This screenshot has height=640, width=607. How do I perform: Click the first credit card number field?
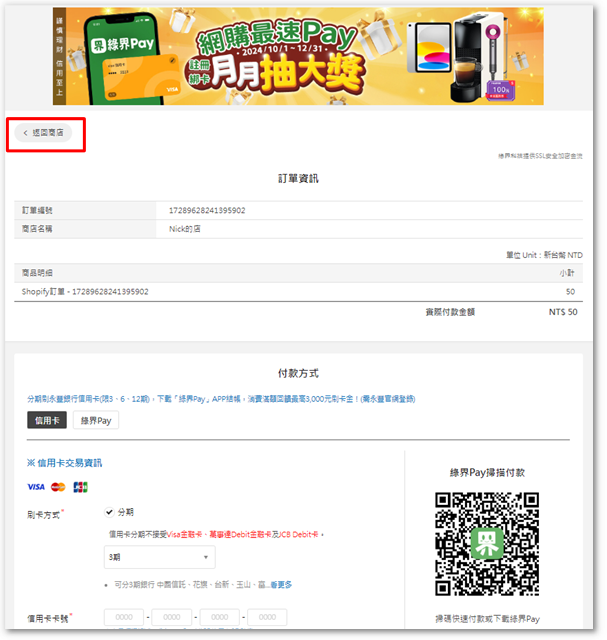[x=123, y=618]
